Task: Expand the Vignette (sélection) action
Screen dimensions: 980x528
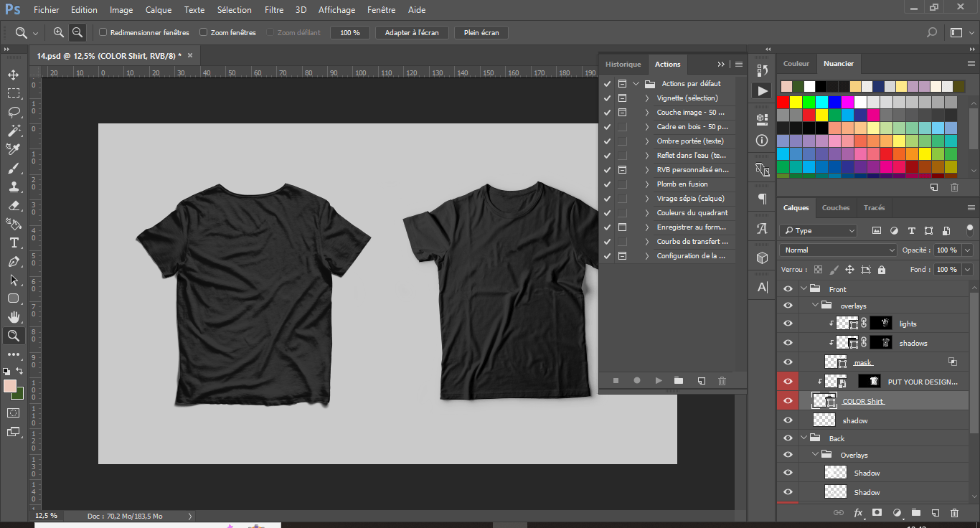Action: point(647,98)
